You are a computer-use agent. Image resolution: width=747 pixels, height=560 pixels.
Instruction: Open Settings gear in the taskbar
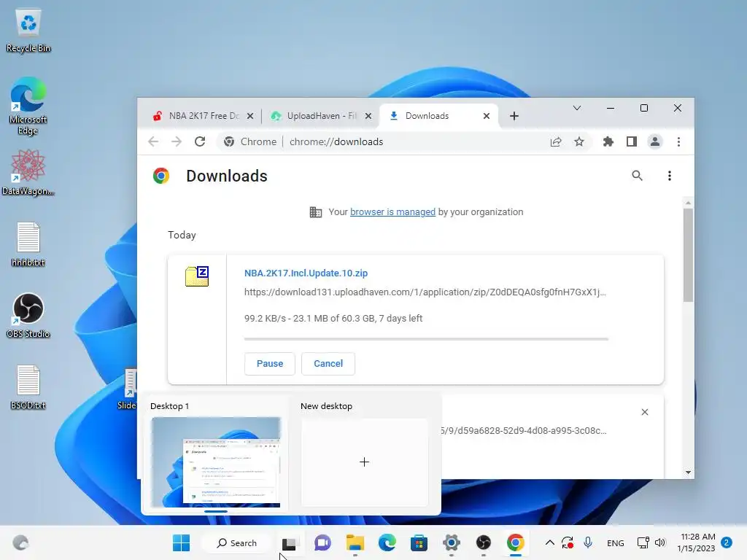pyautogui.click(x=451, y=542)
